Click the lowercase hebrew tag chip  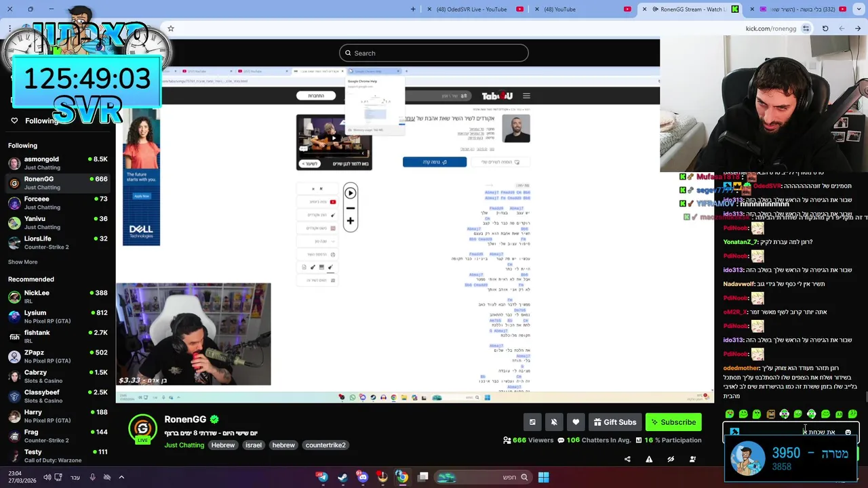(x=283, y=445)
